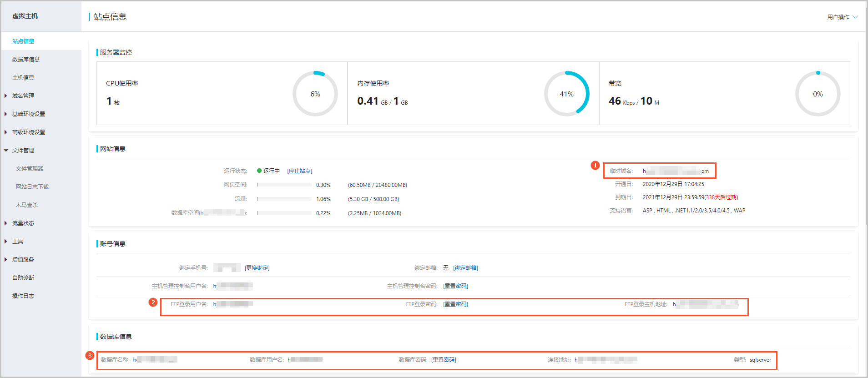Click the 虚拟主机 sidebar title
The image size is (868, 378).
[x=25, y=16]
